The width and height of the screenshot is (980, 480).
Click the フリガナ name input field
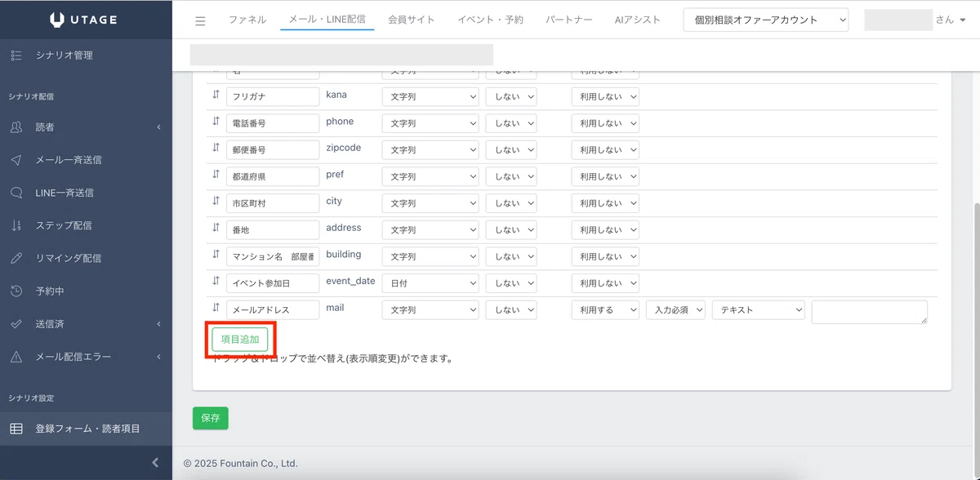(x=273, y=96)
